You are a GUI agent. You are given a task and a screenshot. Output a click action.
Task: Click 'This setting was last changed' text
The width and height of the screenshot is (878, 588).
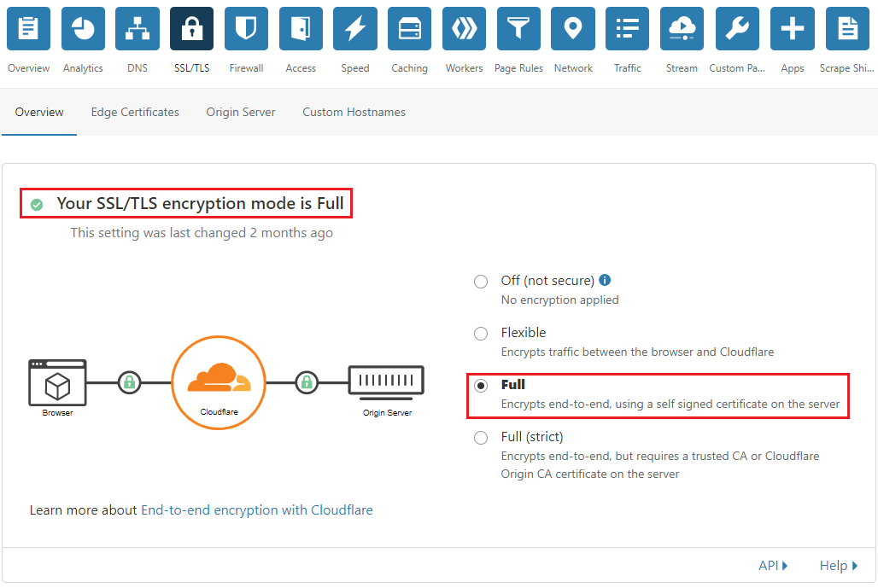pyautogui.click(x=202, y=233)
